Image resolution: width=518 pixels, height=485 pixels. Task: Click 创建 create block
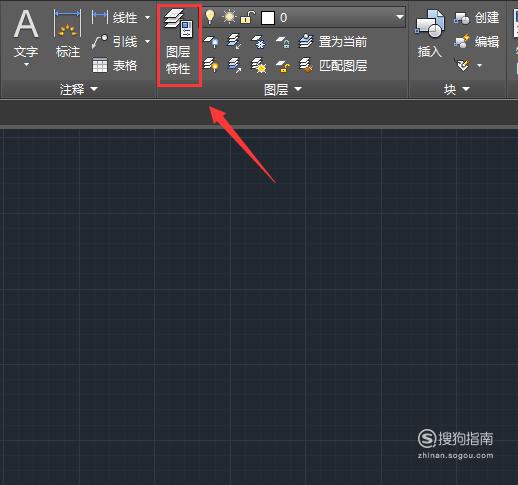click(477, 17)
